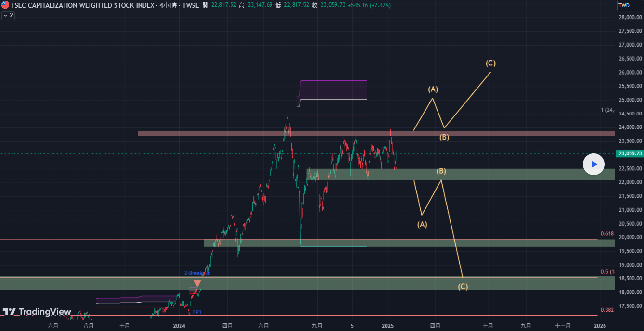This screenshot has width=644, height=331.
Task: Click the 0.382 Fibonacci level label
Action: [x=607, y=310]
